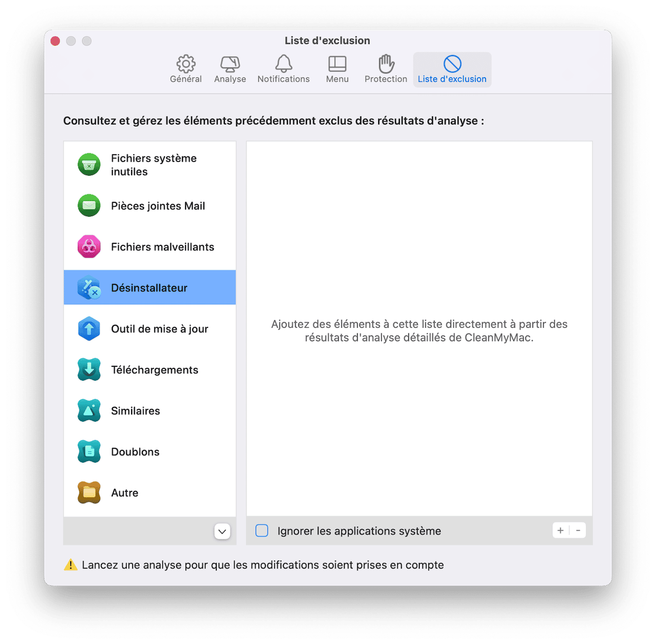Select the Autre folder icon
The width and height of the screenshot is (656, 644).
click(89, 493)
